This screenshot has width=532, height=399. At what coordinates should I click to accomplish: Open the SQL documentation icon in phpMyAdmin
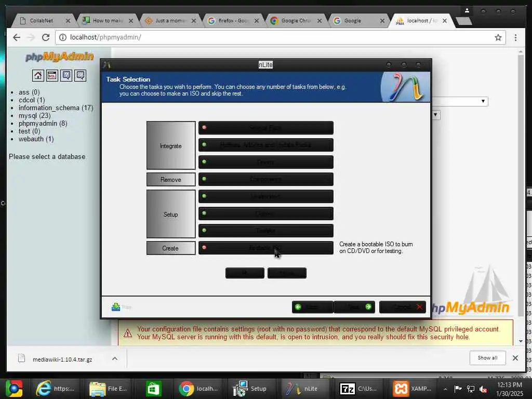[x=81, y=75]
